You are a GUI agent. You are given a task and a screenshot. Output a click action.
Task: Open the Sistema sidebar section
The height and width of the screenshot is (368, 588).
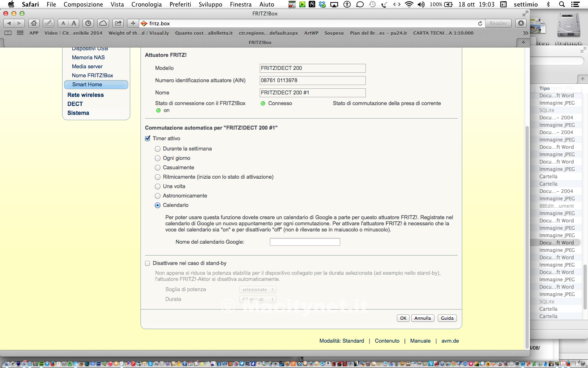[78, 113]
